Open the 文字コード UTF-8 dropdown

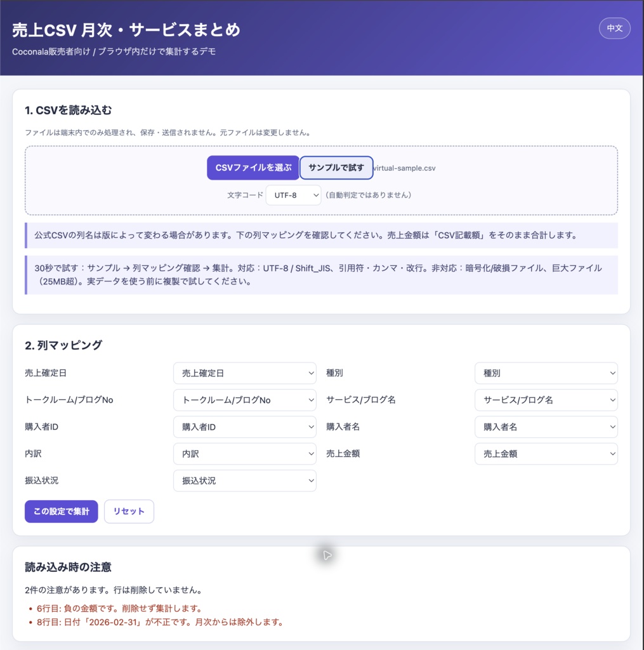pyautogui.click(x=293, y=196)
